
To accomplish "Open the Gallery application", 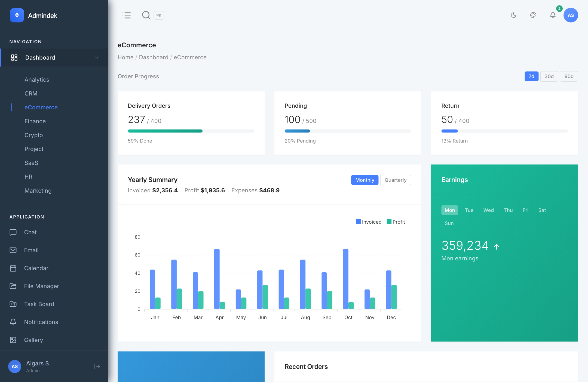I will 13,340.
